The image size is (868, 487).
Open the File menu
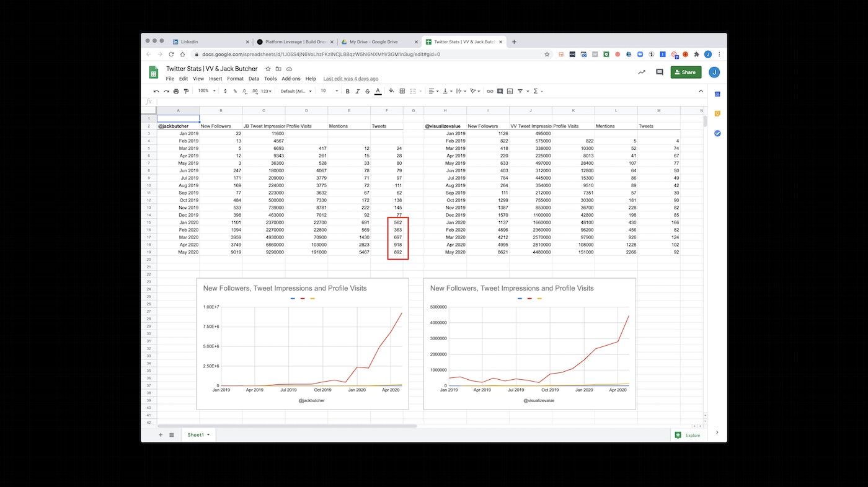coord(170,79)
